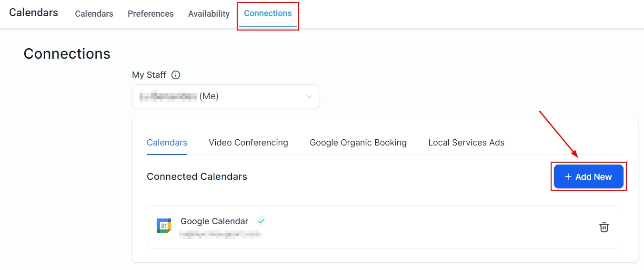644x270 pixels.
Task: Open the Google Organic Booking tab
Action: coord(358,143)
